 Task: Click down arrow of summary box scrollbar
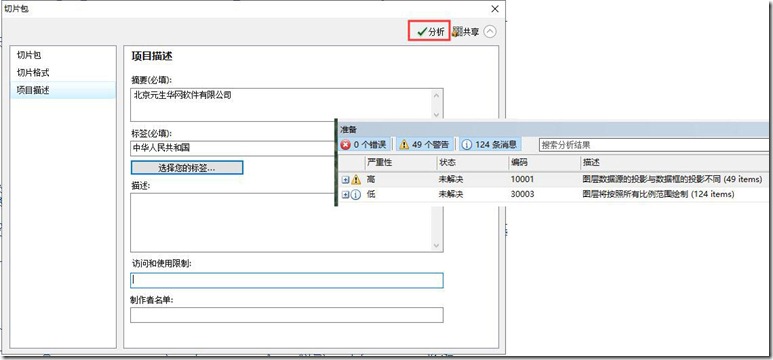(x=436, y=114)
